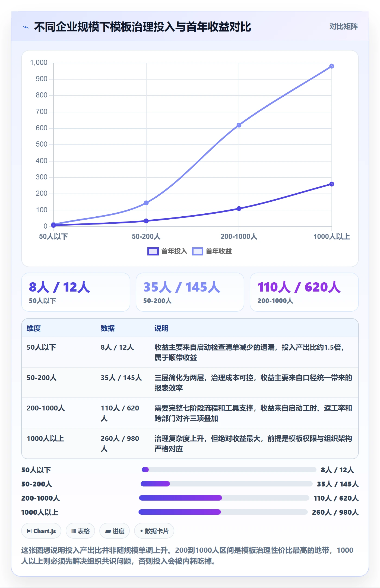This screenshot has width=380, height=588.
Task: Click the 说明 column header
Action: click(x=161, y=328)
